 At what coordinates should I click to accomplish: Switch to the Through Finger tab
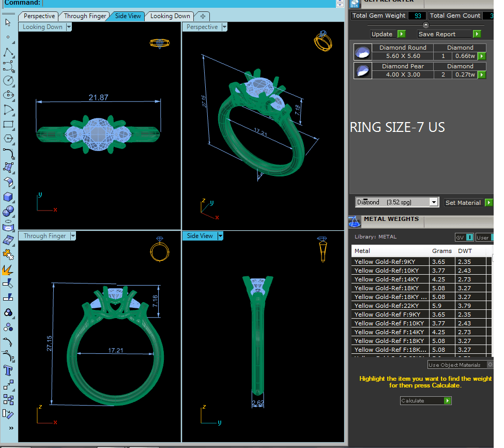point(85,16)
